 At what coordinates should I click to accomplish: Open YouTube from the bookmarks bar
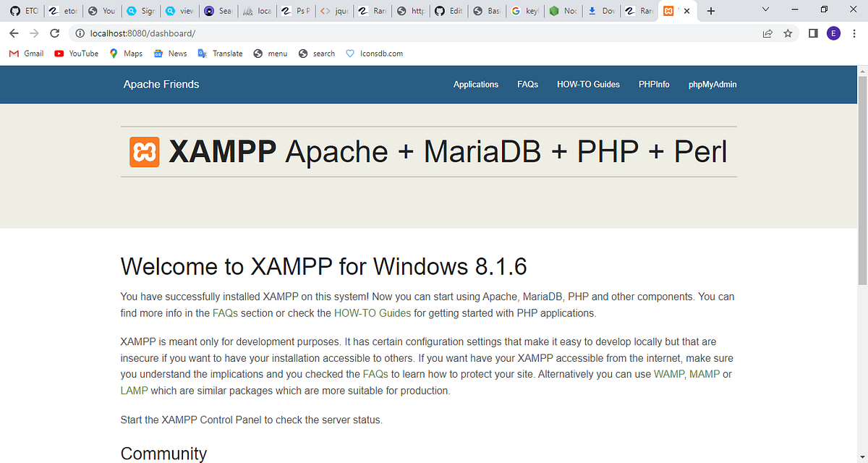coord(76,53)
